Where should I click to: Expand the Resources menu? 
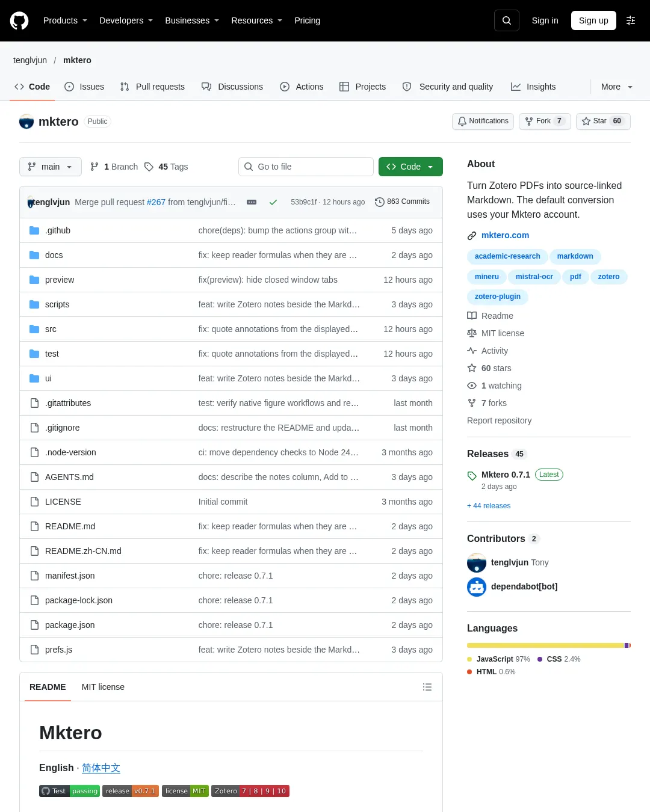click(256, 20)
